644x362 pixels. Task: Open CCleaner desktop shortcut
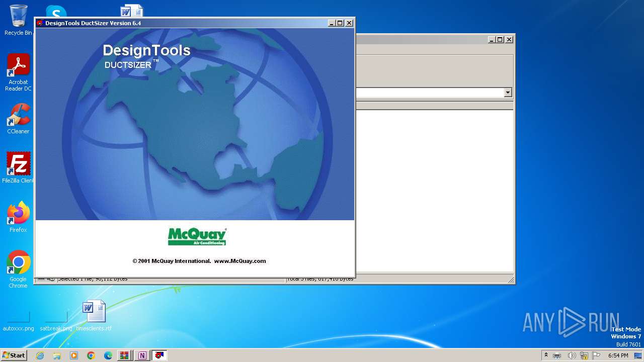(x=18, y=119)
